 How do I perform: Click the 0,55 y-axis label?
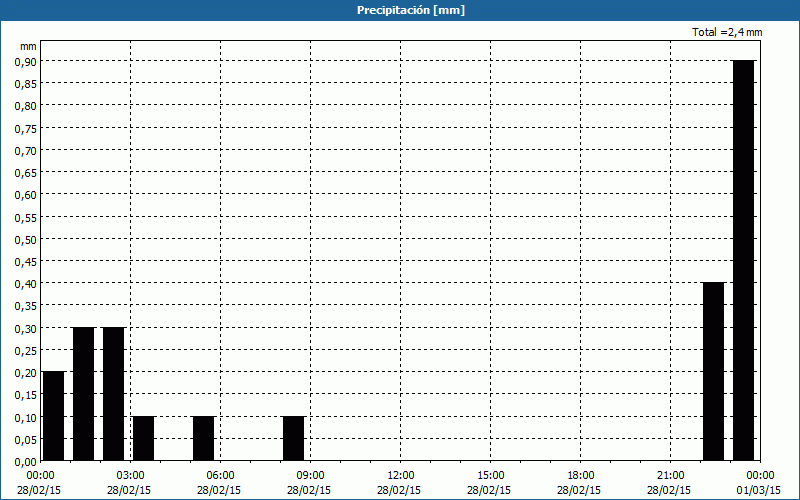(26, 217)
